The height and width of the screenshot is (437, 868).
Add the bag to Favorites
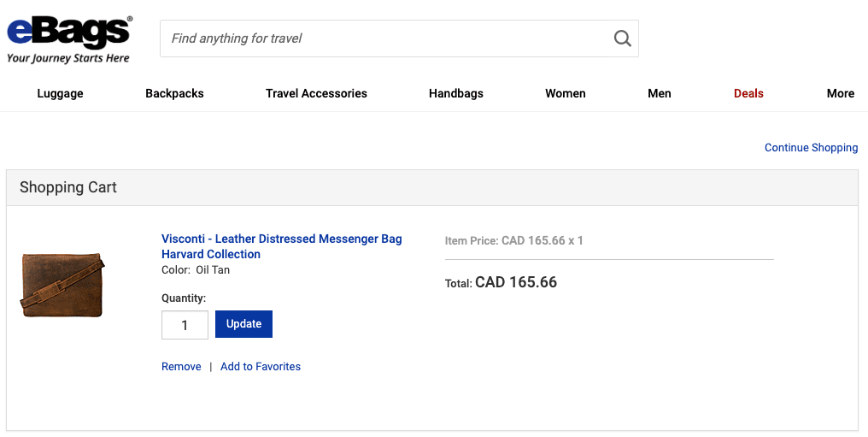click(x=261, y=367)
